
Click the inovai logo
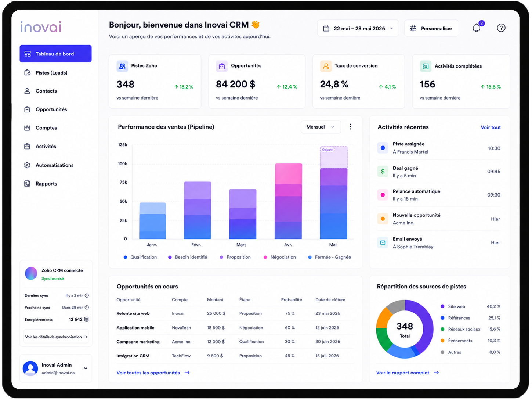point(41,27)
